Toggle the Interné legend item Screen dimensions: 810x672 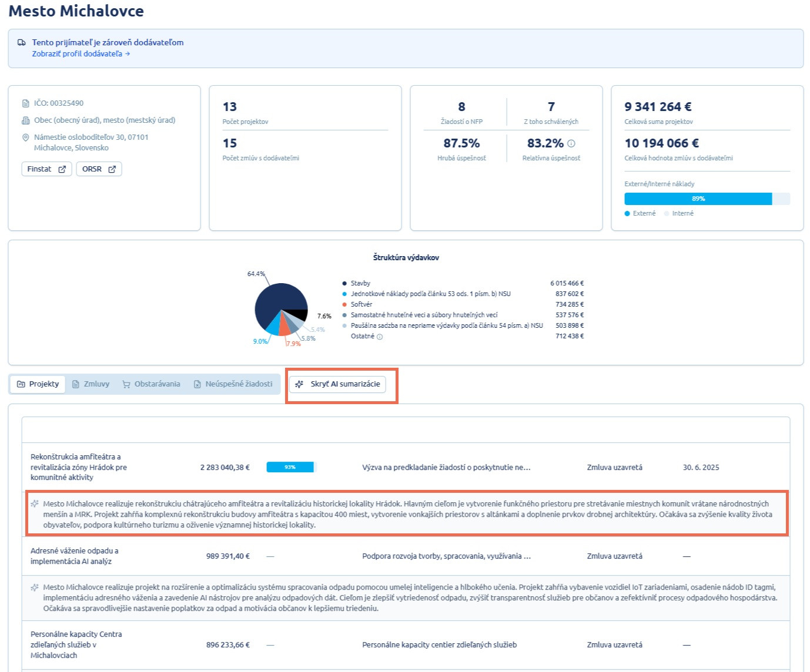(679, 213)
